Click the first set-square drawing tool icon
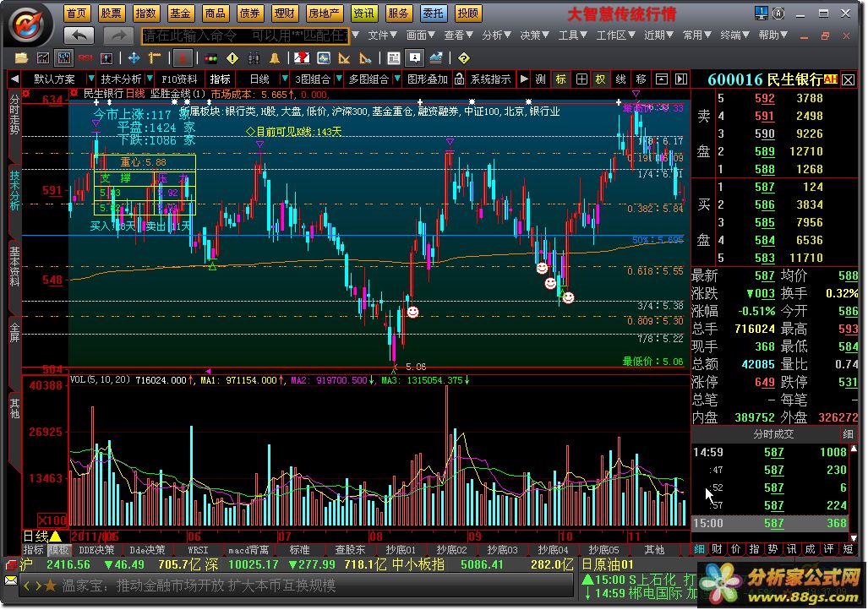Screen dimensions: 868x610 (x=344, y=58)
